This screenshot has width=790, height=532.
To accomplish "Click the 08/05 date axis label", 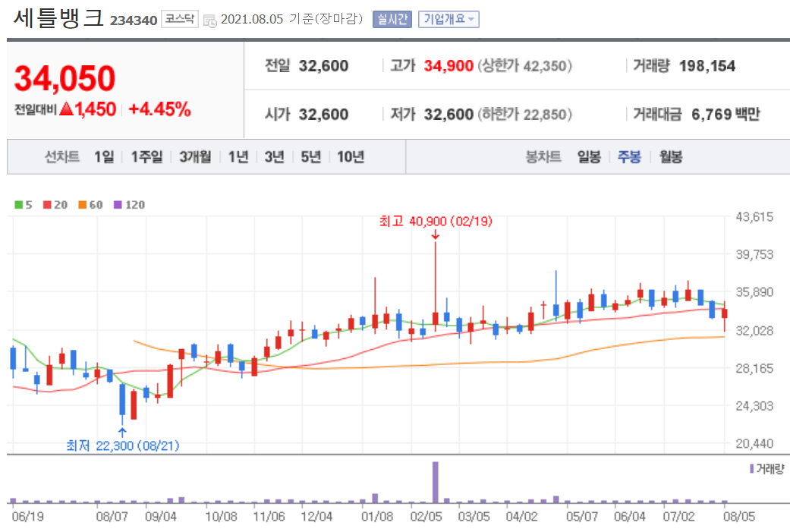I will pos(739,517).
